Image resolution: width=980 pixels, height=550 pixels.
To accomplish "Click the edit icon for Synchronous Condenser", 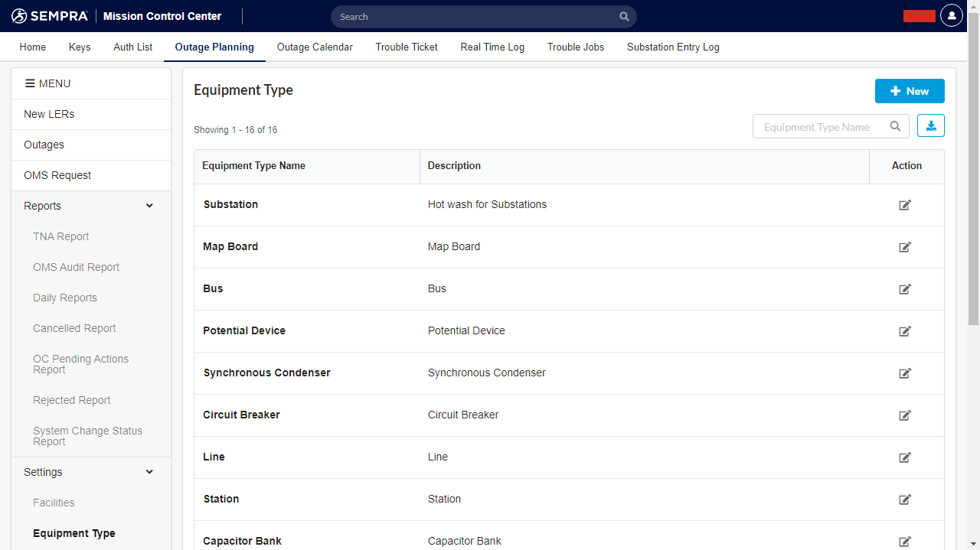I will pyautogui.click(x=904, y=373).
